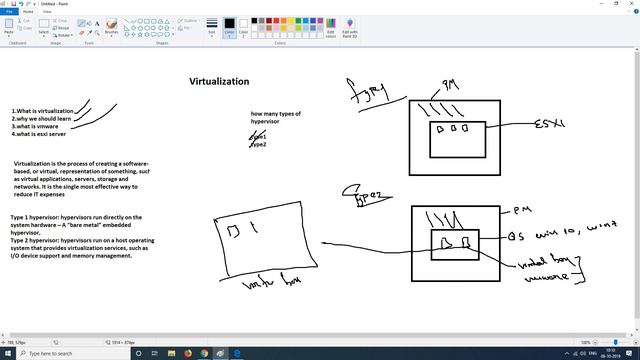The width and height of the screenshot is (640, 360).
Task: Open the Size line thickness dropdown
Action: [x=212, y=28]
